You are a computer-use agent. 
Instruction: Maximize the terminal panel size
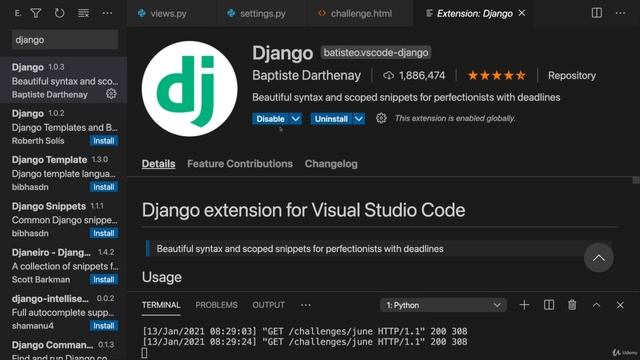pyautogui.click(x=596, y=305)
